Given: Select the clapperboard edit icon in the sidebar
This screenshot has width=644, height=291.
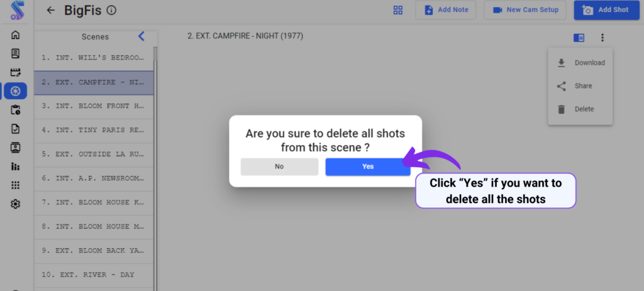Looking at the screenshot, I should (x=15, y=72).
